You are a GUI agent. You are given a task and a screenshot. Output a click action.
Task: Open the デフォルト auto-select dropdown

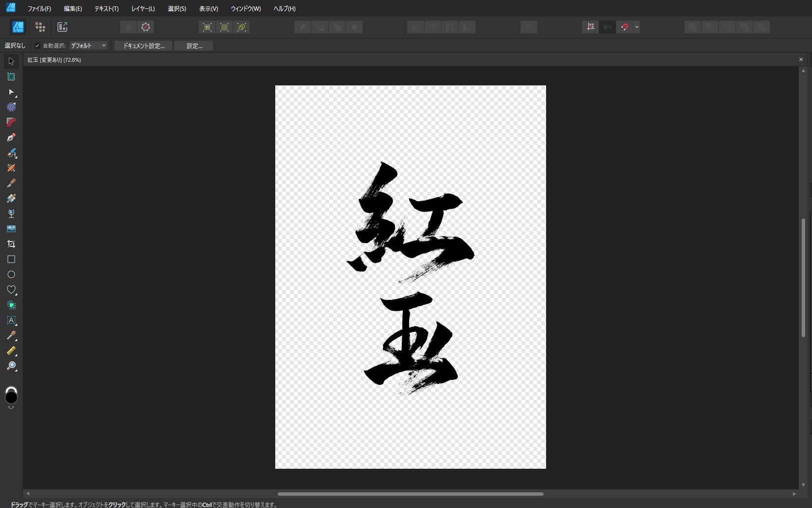(88, 46)
